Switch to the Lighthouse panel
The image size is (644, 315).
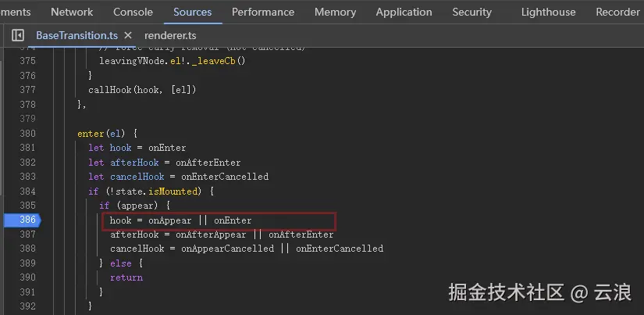pyautogui.click(x=548, y=12)
